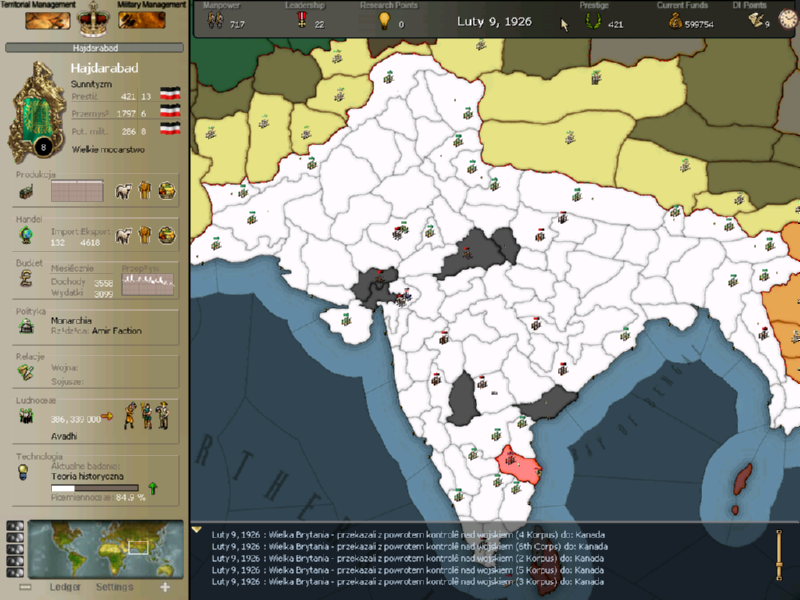Screen dimensions: 800x600
Task: Click the Current Funds money bag icon
Action: (x=676, y=21)
